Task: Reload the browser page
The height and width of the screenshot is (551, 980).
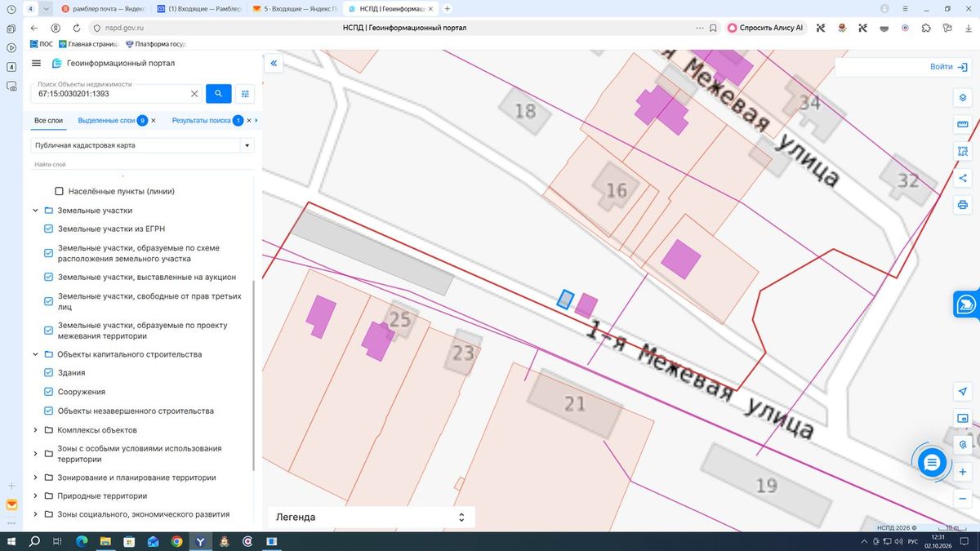Action: (76, 28)
